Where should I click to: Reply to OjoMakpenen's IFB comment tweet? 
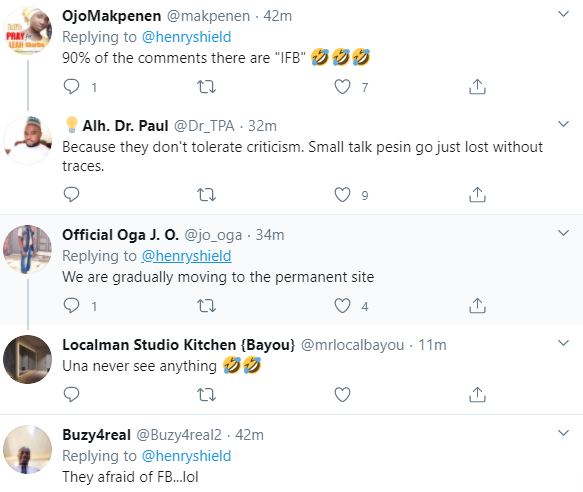[71, 87]
